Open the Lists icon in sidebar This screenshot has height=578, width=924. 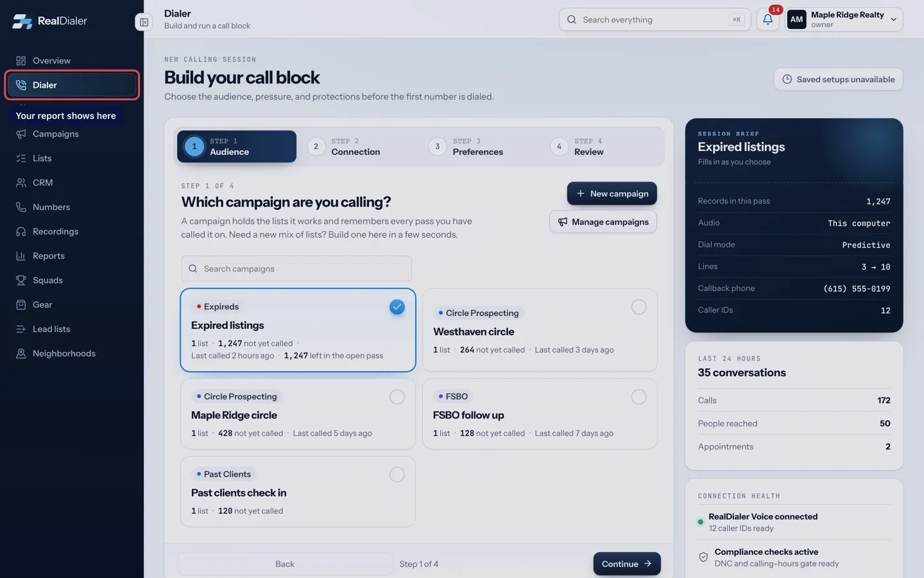pyautogui.click(x=21, y=158)
